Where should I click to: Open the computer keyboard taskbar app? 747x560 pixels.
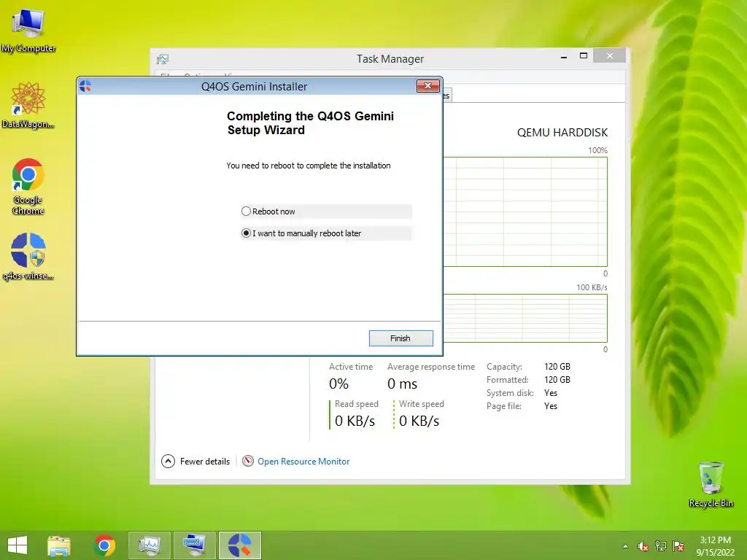[195, 545]
